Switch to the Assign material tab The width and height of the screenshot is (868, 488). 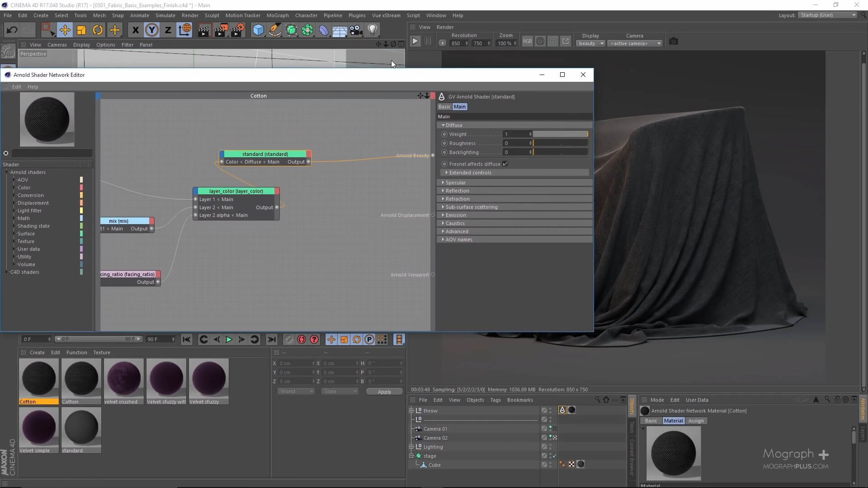click(x=696, y=421)
